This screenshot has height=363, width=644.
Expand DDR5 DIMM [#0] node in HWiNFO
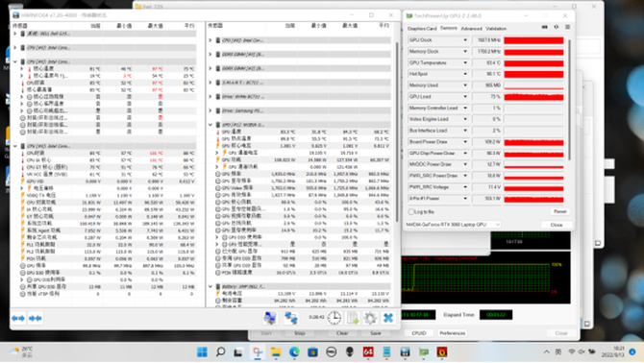[211, 54]
